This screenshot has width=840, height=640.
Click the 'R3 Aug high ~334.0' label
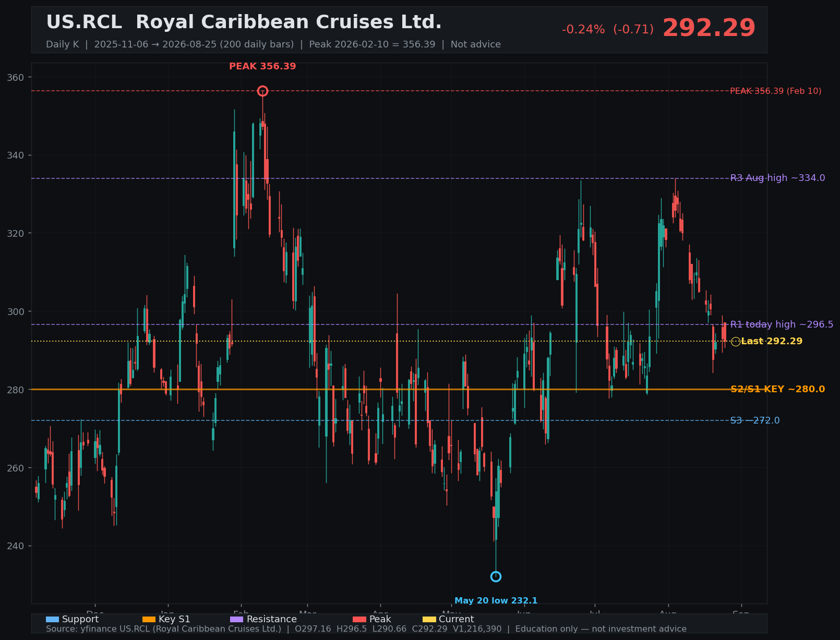[x=777, y=178]
